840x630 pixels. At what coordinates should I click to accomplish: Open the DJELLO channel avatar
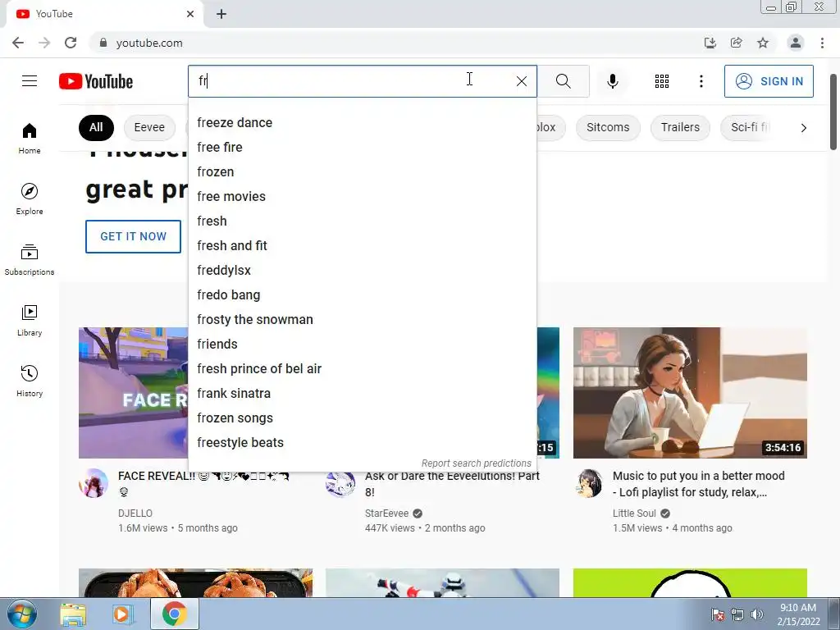coord(94,482)
